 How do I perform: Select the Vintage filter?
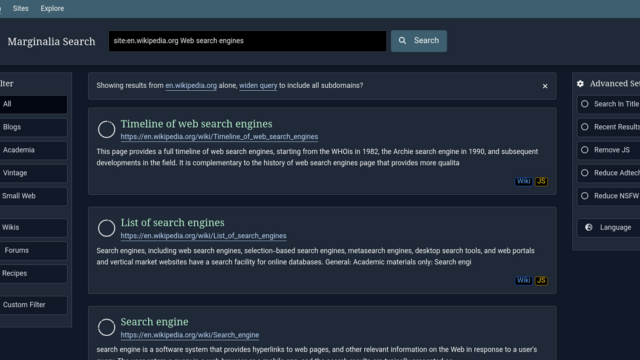(33, 173)
